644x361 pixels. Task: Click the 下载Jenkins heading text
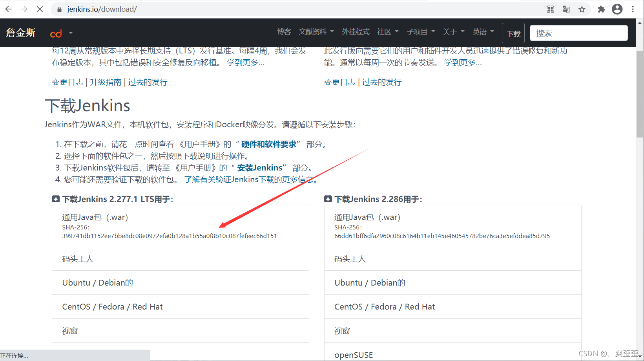(x=88, y=106)
